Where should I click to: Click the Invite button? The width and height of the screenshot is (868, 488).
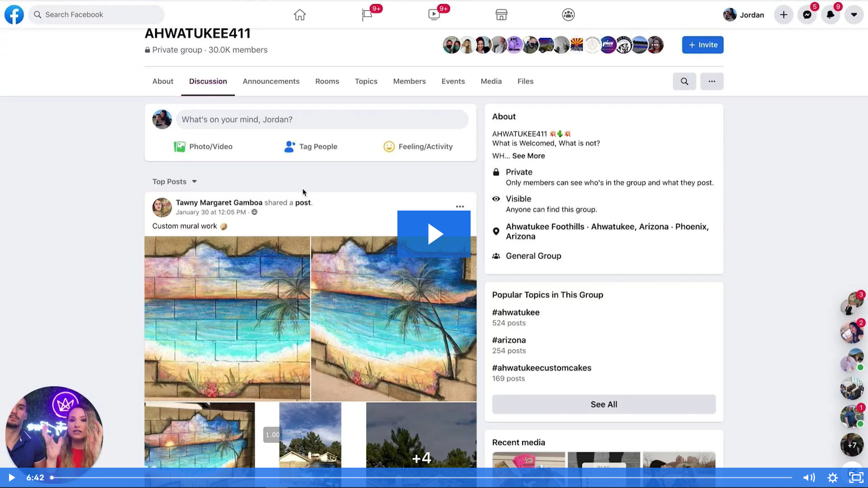click(703, 45)
